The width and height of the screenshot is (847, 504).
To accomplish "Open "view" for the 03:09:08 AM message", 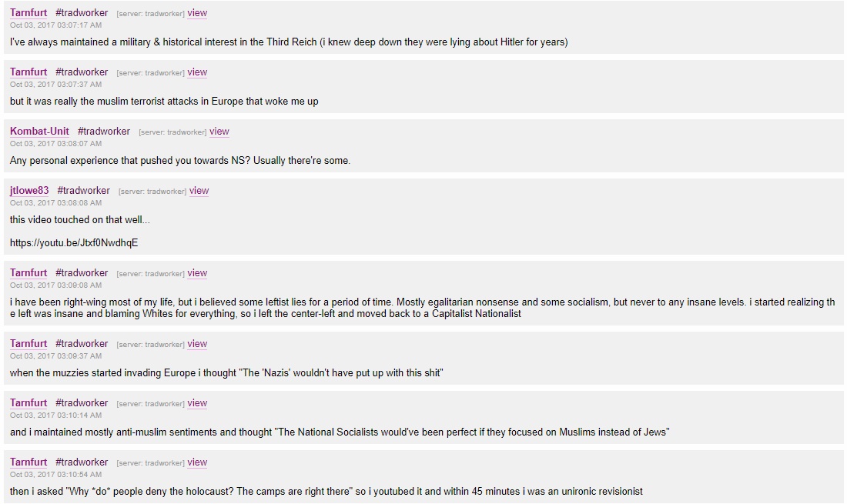I will pos(197,273).
